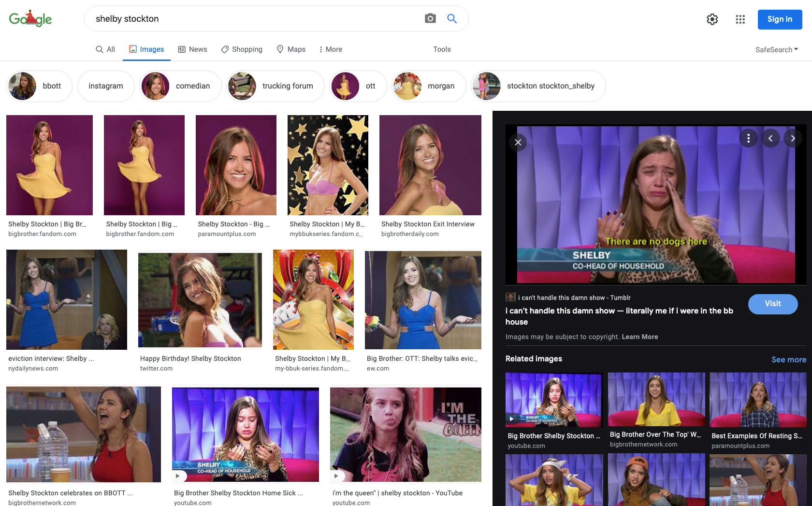Click the bigbrotherdaily.com source text

tap(410, 234)
